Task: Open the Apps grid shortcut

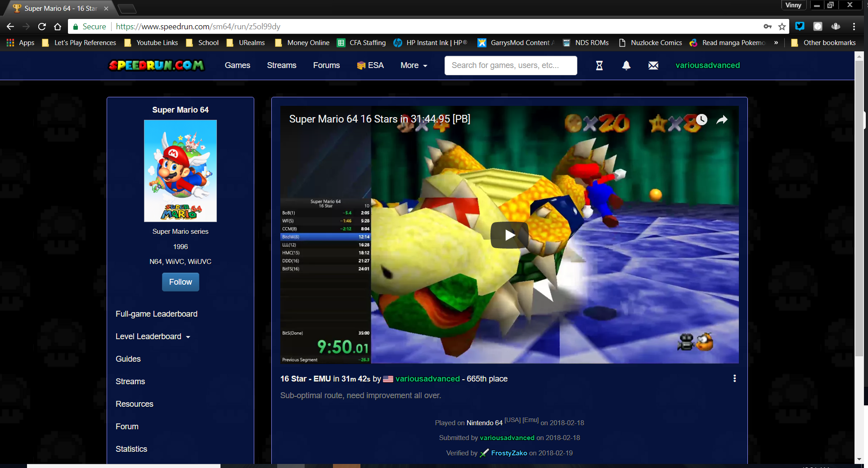Action: click(x=20, y=43)
